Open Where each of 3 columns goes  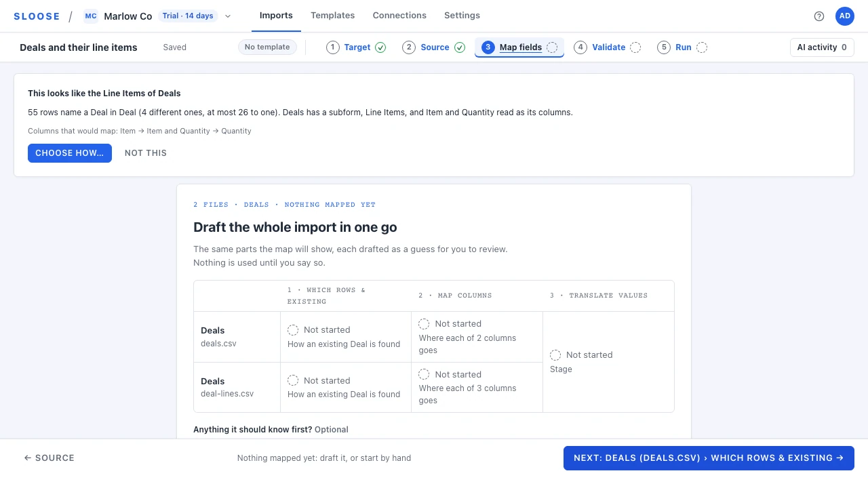(477, 387)
